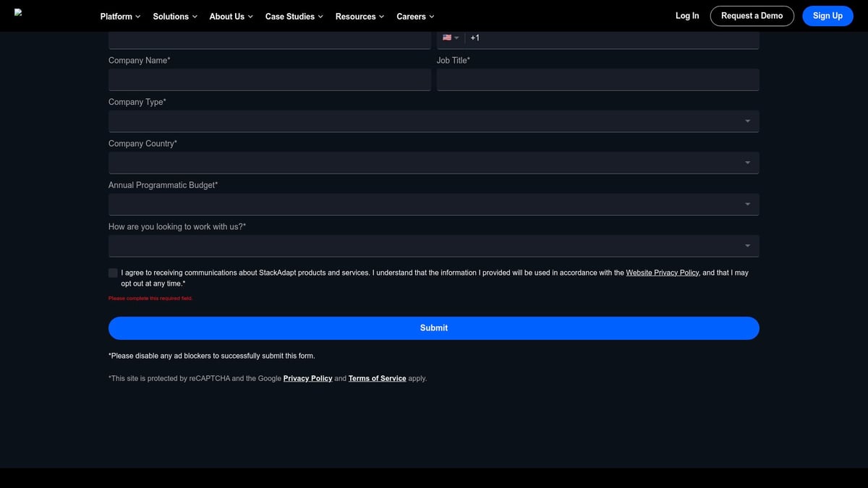Open the Website Privacy Policy link
Screen dimensions: 868x488
pyautogui.click(x=662, y=273)
